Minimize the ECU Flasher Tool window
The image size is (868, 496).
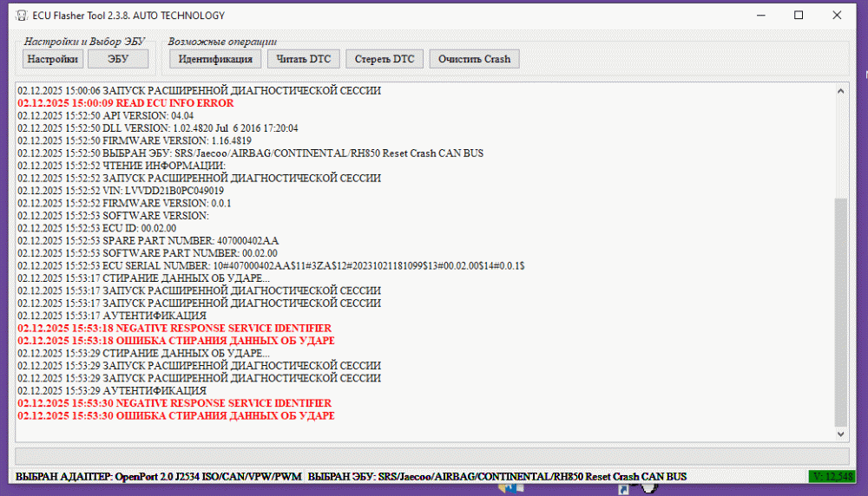point(760,16)
